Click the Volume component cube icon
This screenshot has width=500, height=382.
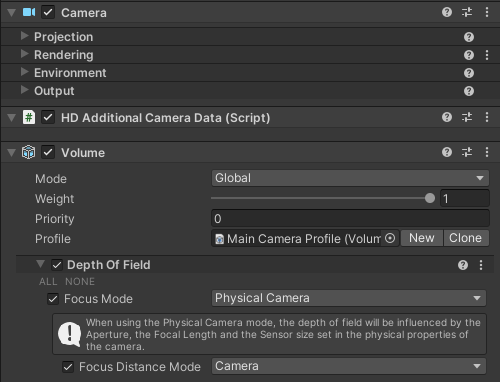[28, 152]
